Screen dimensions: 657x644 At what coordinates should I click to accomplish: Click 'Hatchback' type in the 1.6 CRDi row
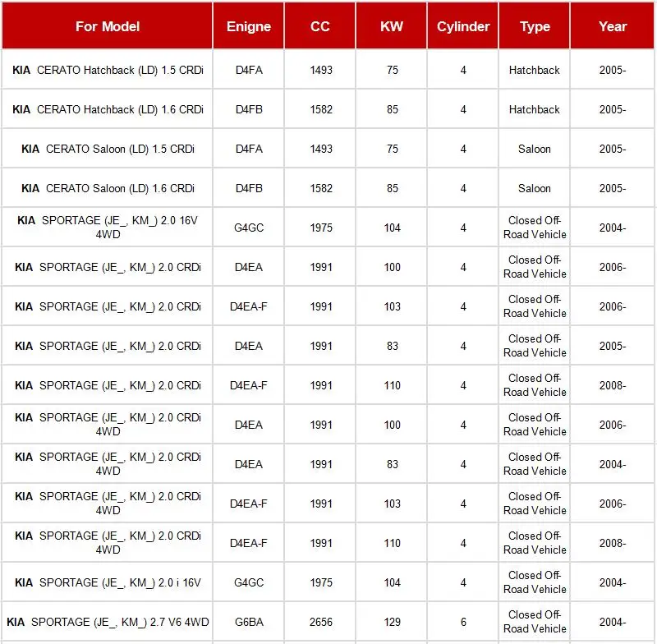point(535,109)
